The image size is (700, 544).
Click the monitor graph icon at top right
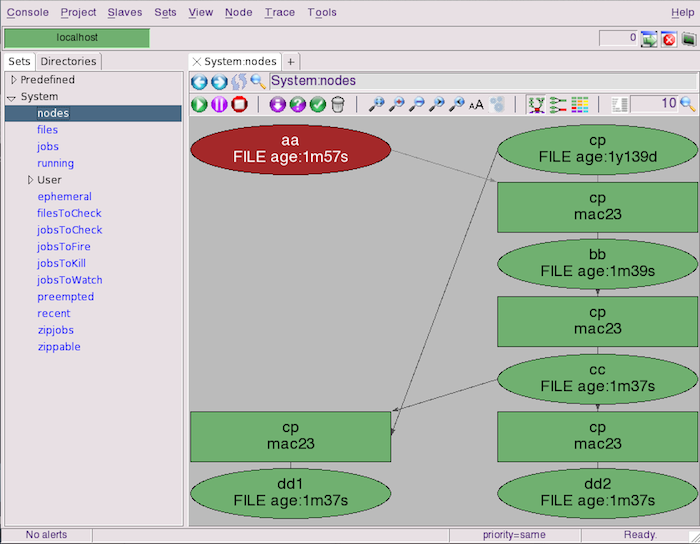click(650, 39)
